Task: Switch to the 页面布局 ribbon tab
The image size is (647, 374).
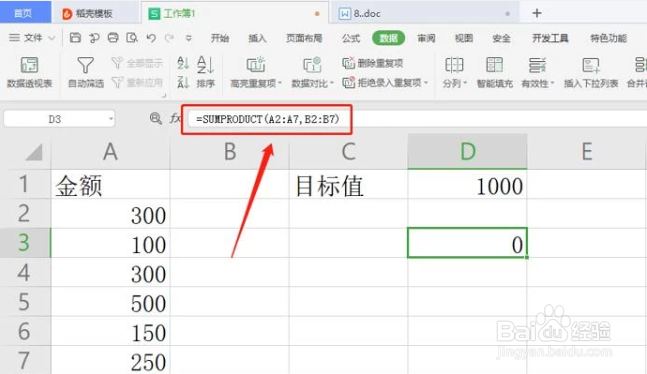Action: click(x=304, y=38)
